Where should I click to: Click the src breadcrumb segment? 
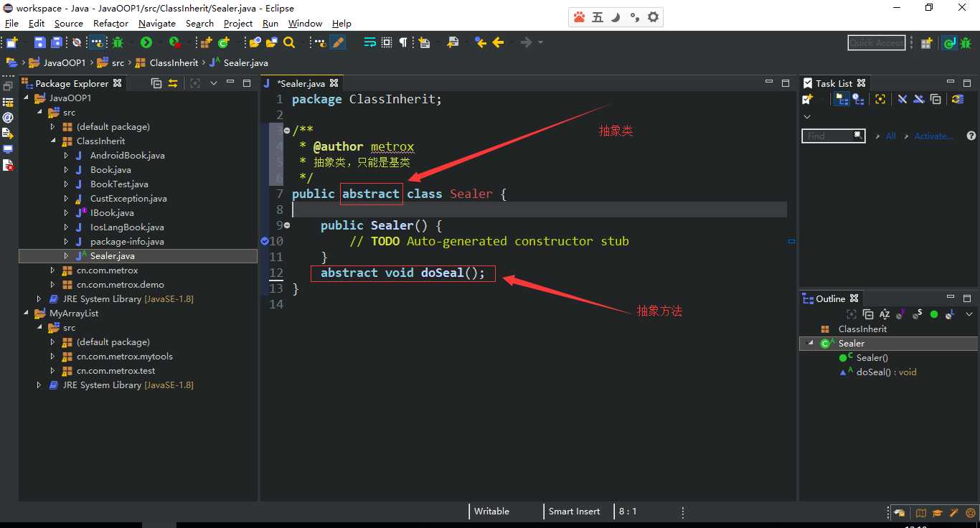118,62
